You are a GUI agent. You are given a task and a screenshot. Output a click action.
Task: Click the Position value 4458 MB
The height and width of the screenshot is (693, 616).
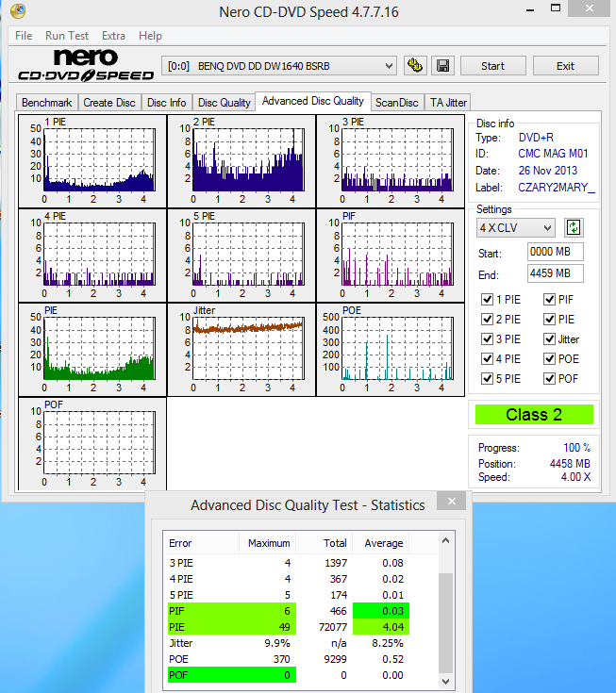[570, 464]
